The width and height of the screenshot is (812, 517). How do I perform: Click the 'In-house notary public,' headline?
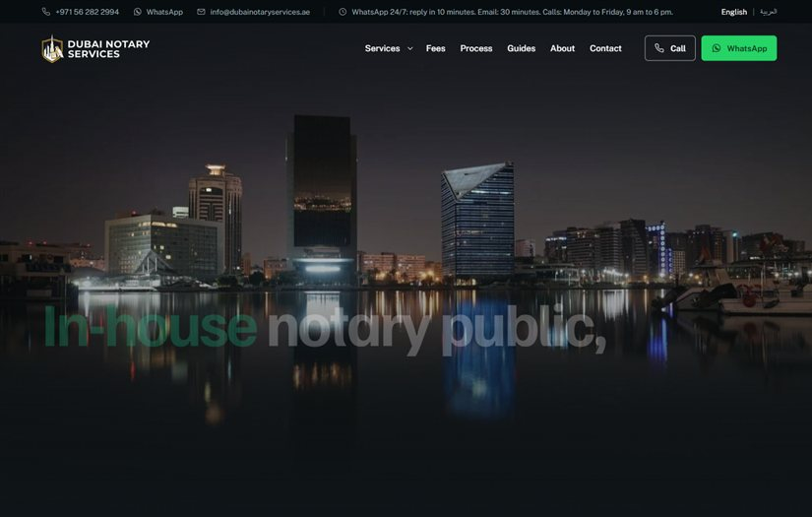pos(325,328)
